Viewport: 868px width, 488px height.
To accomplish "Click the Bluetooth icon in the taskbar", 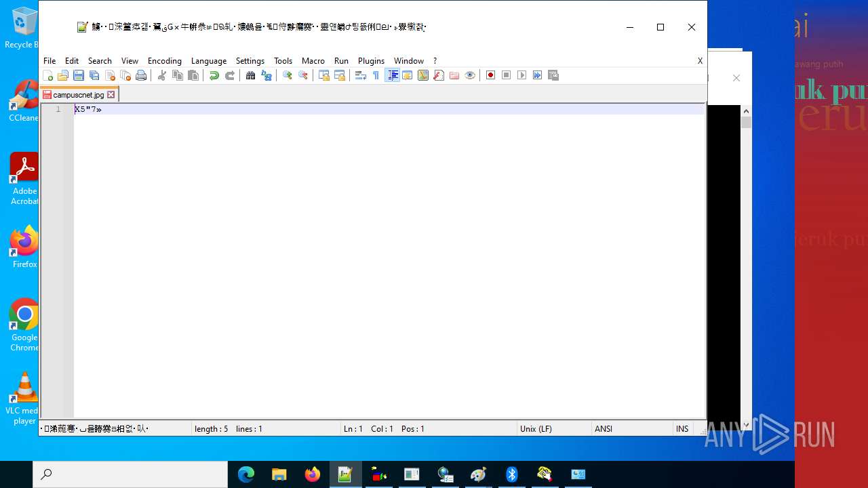I will (x=512, y=474).
